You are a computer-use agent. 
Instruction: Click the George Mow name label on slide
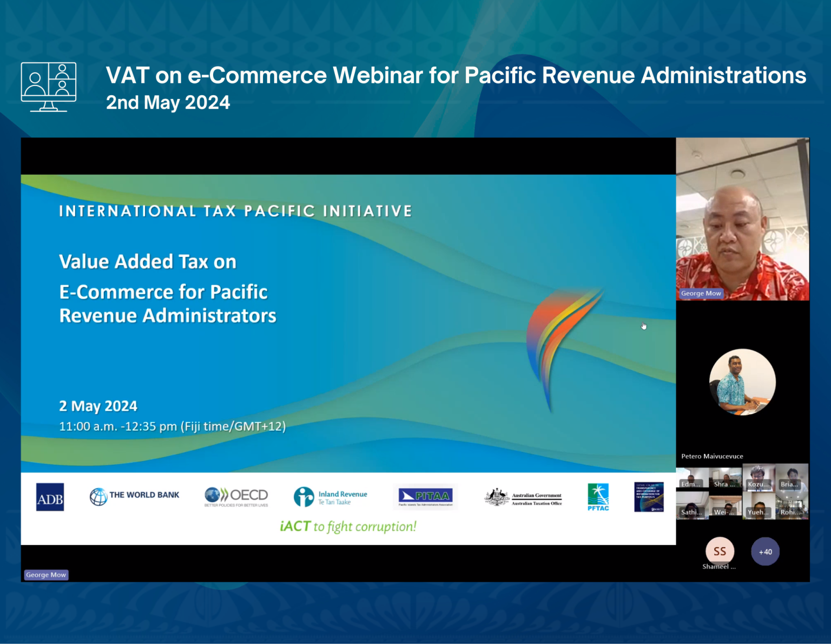point(45,575)
